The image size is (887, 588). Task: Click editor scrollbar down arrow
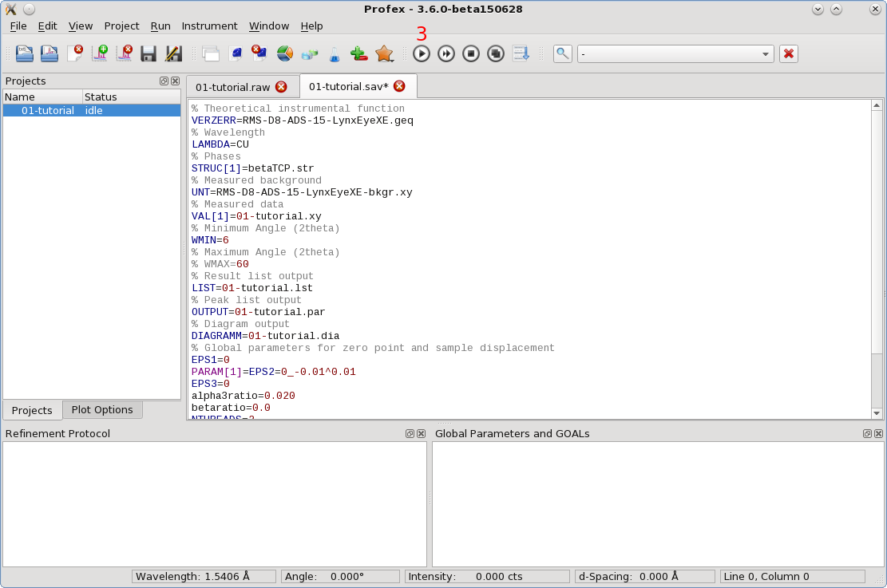tap(877, 413)
